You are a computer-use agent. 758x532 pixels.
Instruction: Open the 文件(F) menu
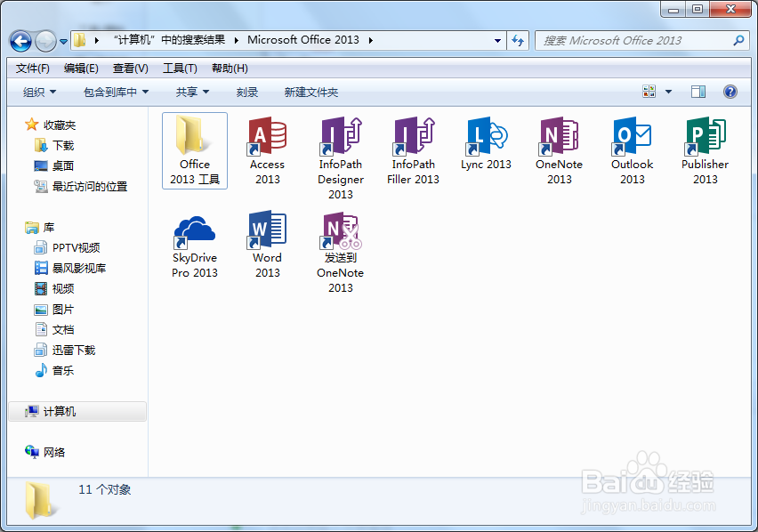(x=32, y=69)
